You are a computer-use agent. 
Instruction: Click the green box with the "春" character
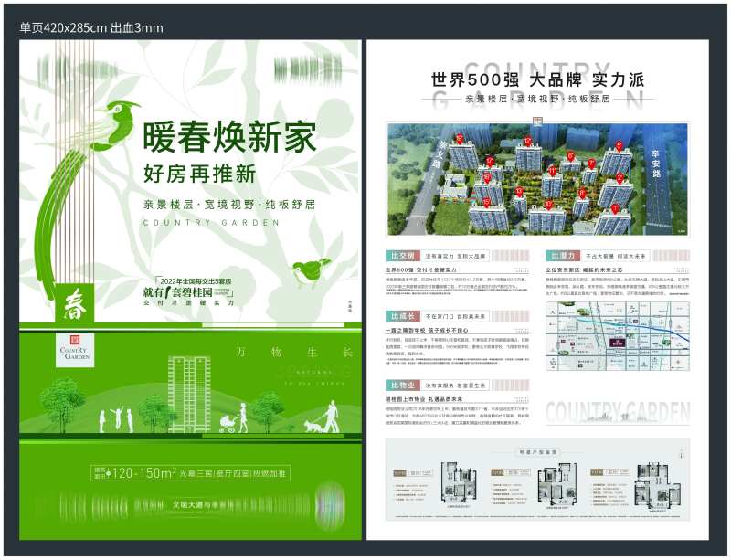[x=75, y=303]
